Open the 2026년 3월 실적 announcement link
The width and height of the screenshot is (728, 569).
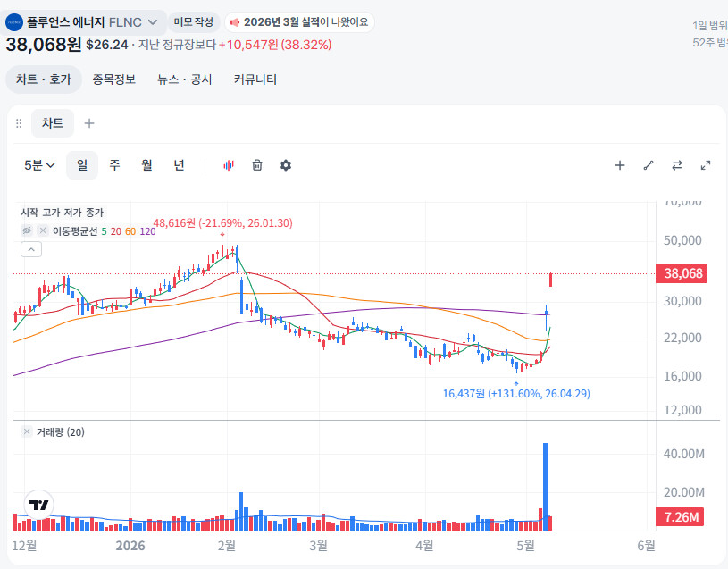pyautogui.click(x=299, y=21)
